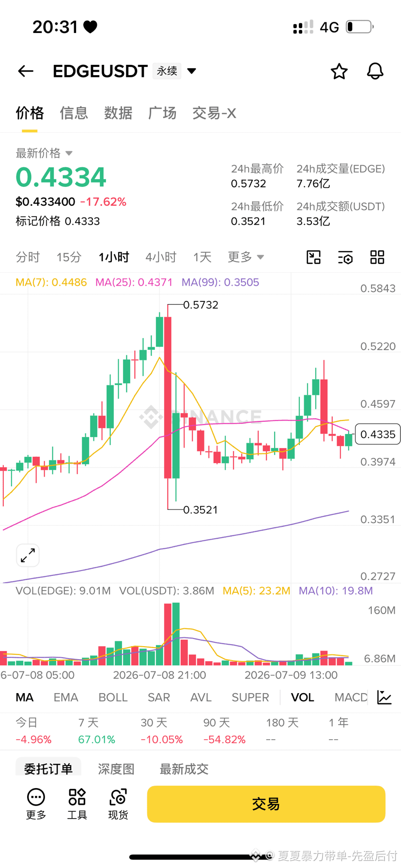Select the 1天 timeframe
This screenshot has height=868, width=401.
pos(202,257)
